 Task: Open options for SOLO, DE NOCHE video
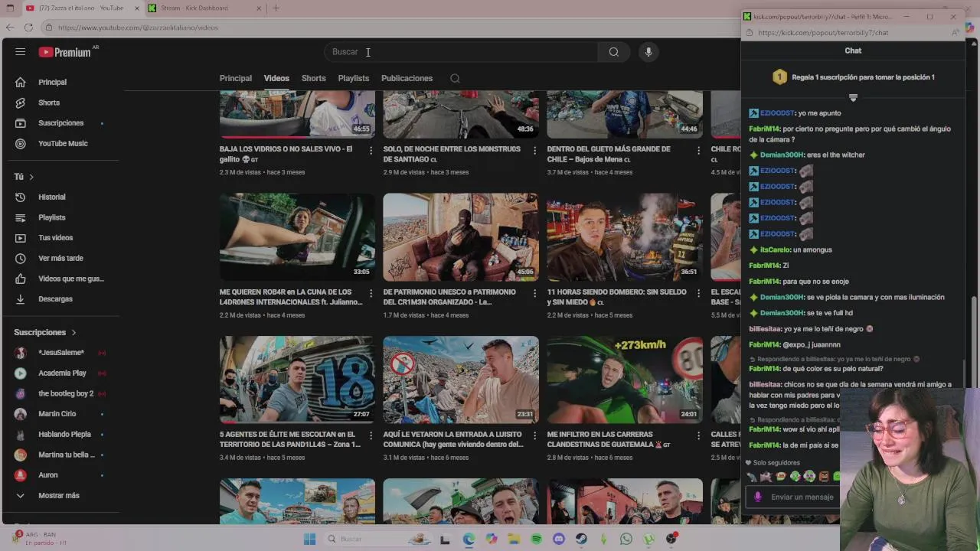[534, 151]
